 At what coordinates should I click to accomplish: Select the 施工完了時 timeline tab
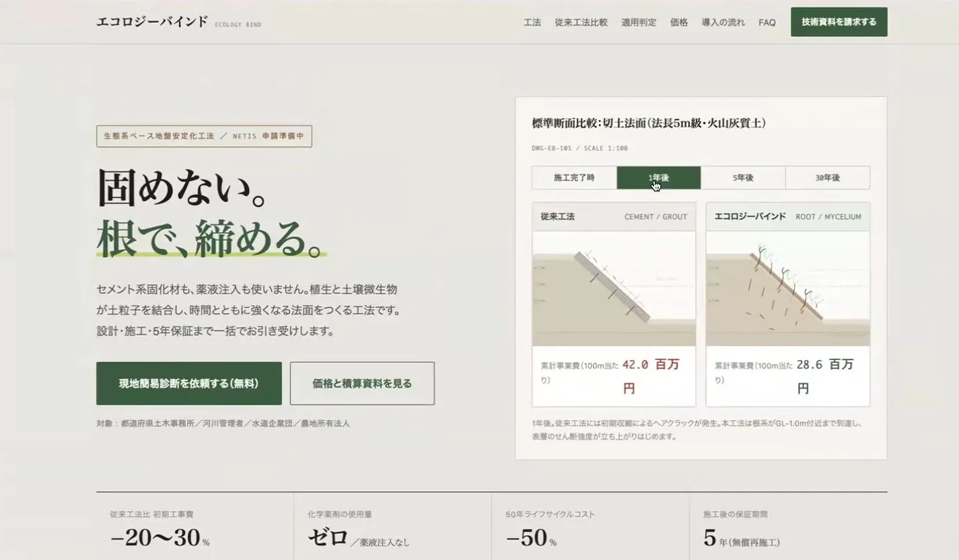point(574,178)
